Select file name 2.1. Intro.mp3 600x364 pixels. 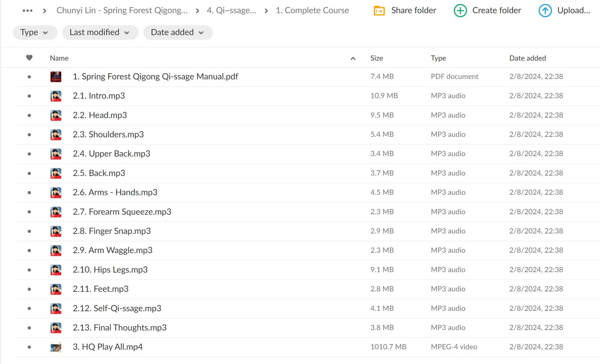[99, 96]
